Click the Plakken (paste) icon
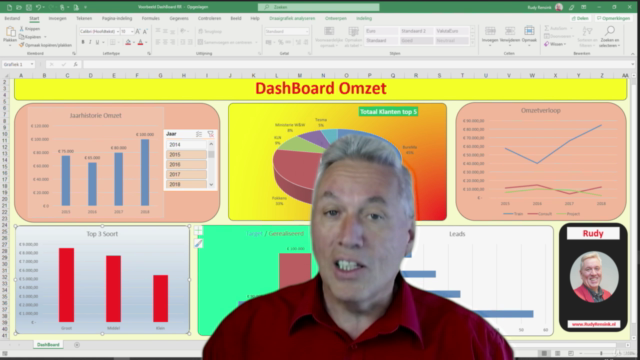This screenshot has width=640, height=360. point(10,32)
